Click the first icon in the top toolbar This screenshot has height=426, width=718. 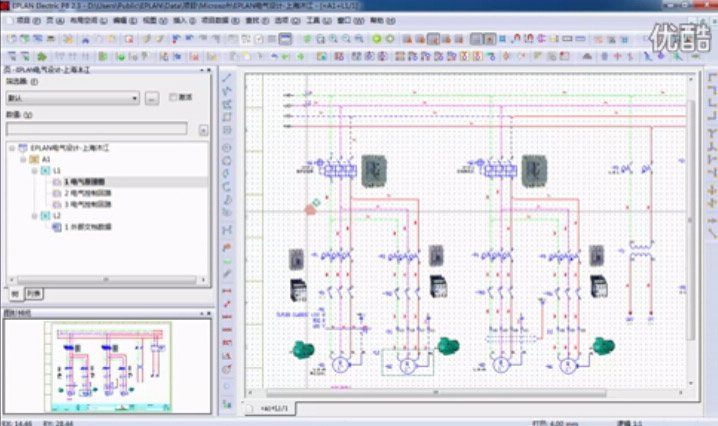(11, 39)
